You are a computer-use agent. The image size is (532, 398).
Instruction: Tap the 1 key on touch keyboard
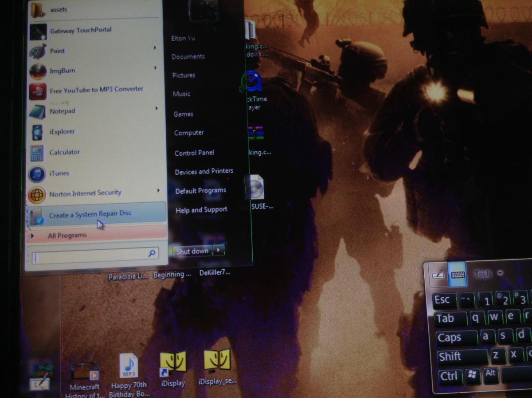[485, 300]
